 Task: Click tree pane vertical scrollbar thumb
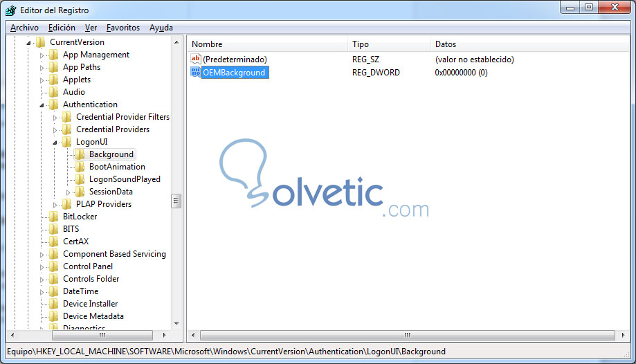(x=176, y=201)
